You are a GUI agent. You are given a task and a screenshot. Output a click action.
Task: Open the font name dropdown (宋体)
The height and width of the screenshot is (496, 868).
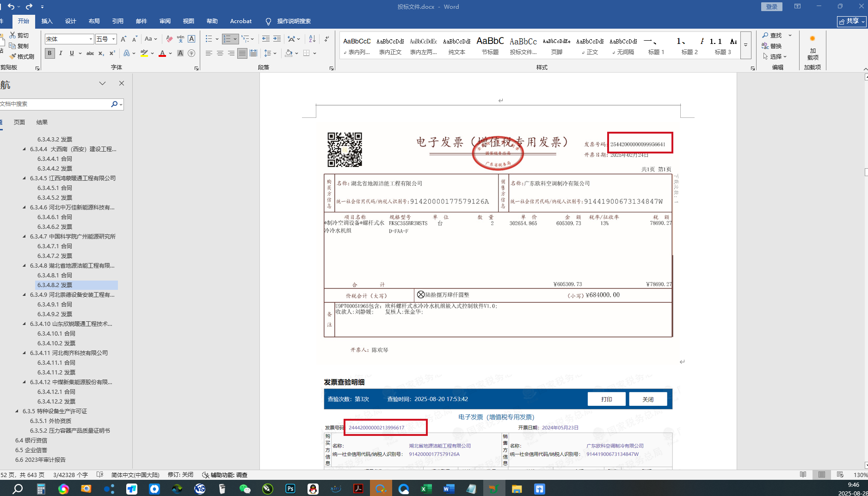(x=91, y=39)
